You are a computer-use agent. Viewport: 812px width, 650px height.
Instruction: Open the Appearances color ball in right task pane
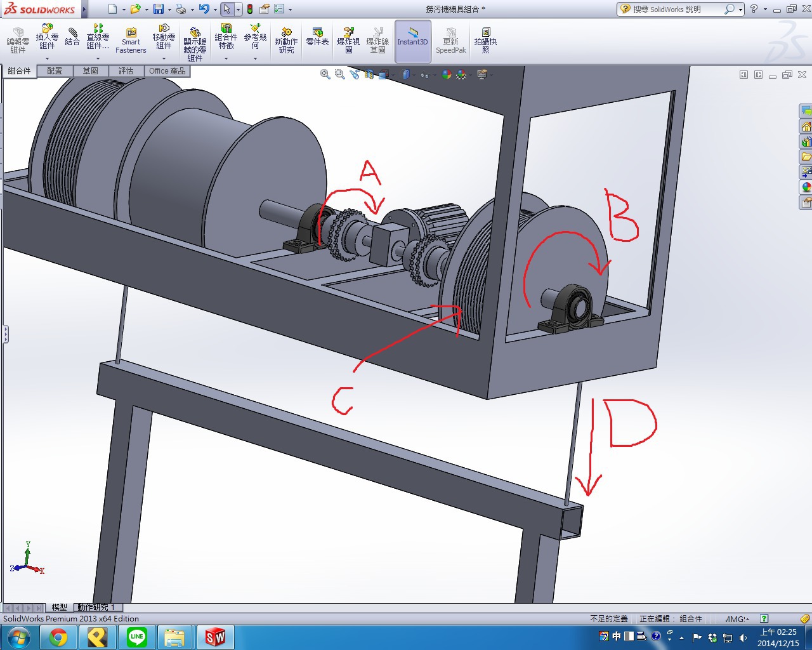pos(806,187)
